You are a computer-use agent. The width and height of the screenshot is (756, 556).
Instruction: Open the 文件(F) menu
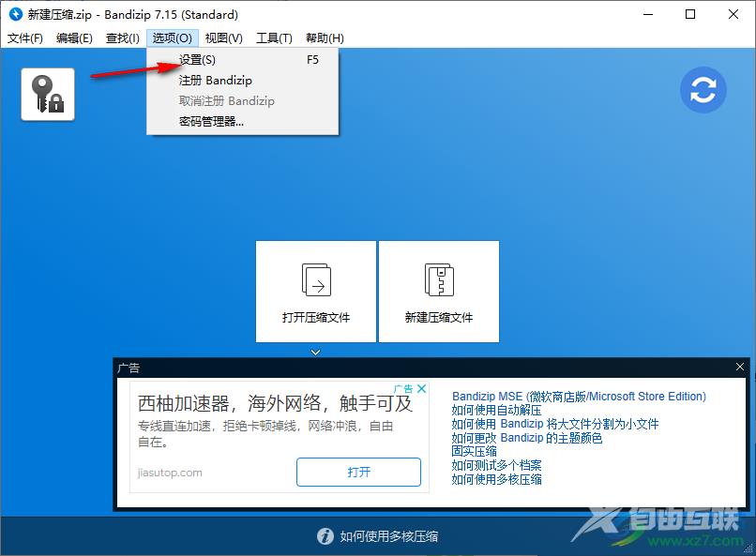(x=25, y=38)
